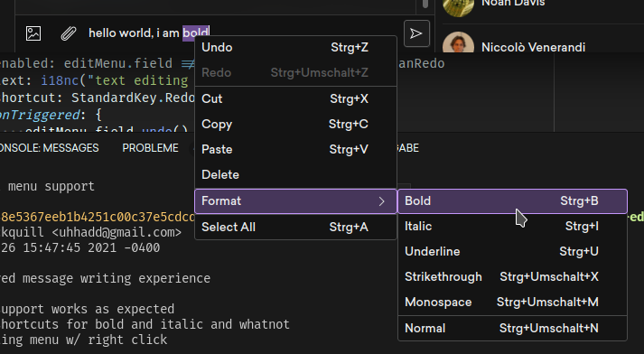644x354 pixels.
Task: Expand the Format submenu arrow
Action: click(x=381, y=201)
